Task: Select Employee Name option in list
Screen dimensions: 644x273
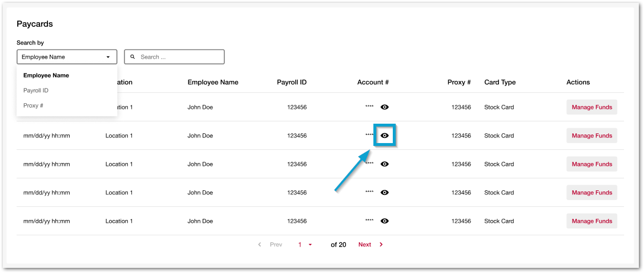Action: point(46,75)
